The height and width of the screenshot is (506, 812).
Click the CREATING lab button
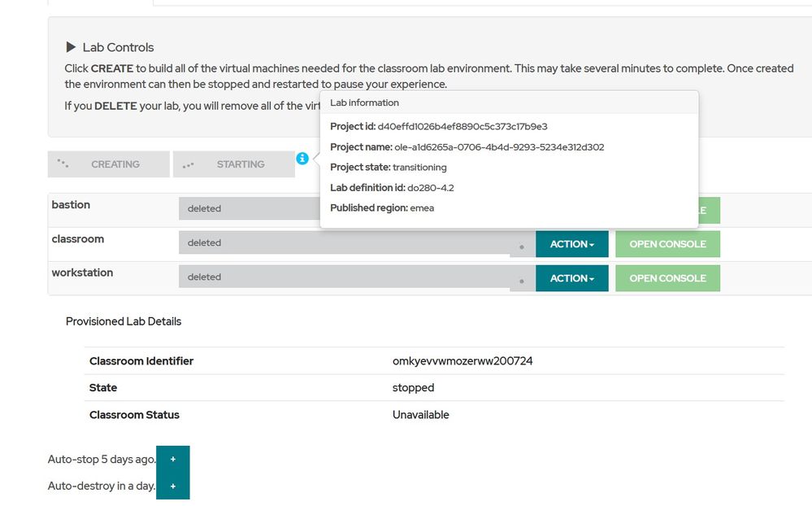click(109, 164)
